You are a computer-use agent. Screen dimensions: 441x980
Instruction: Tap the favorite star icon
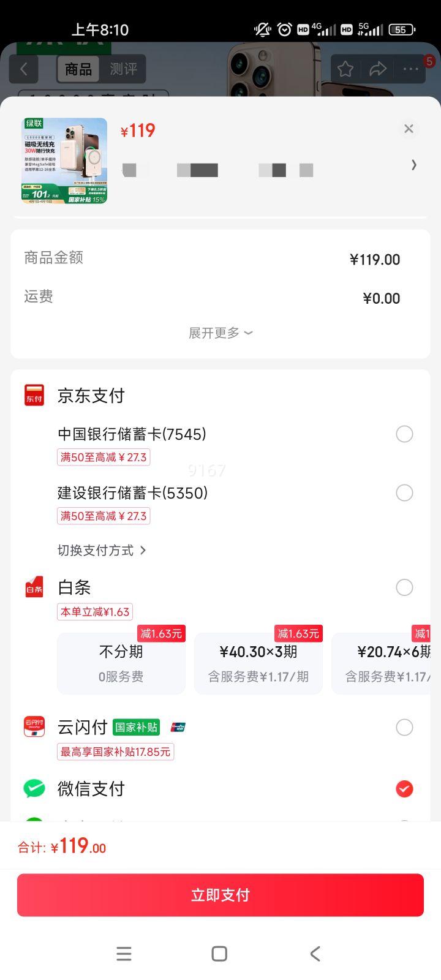click(345, 69)
